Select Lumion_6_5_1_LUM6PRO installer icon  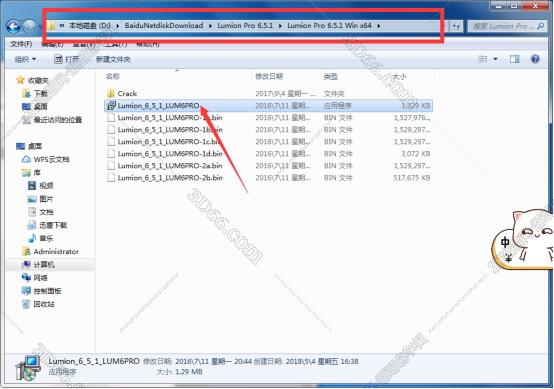click(111, 105)
